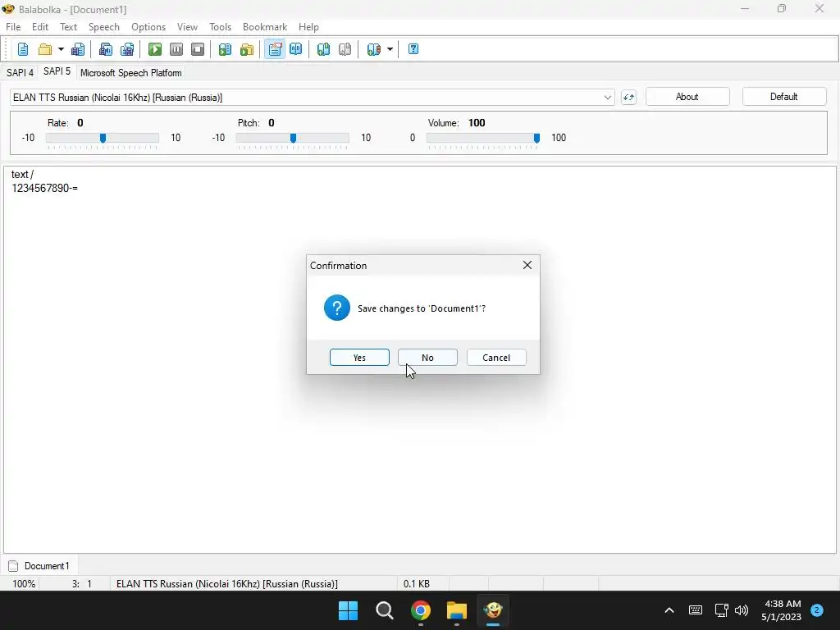This screenshot has height=630, width=840.
Task: Click the network tray icon
Action: coord(721,610)
